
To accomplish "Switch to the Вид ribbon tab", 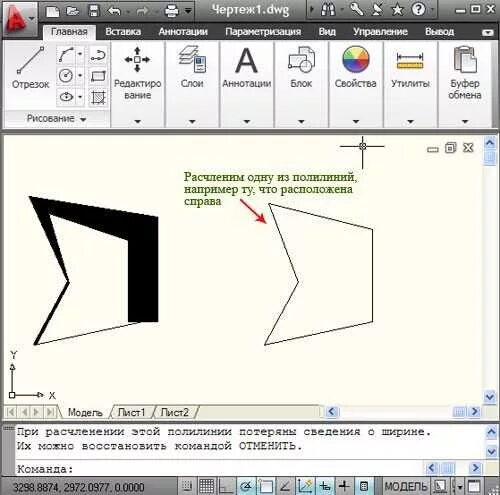I will tap(327, 32).
